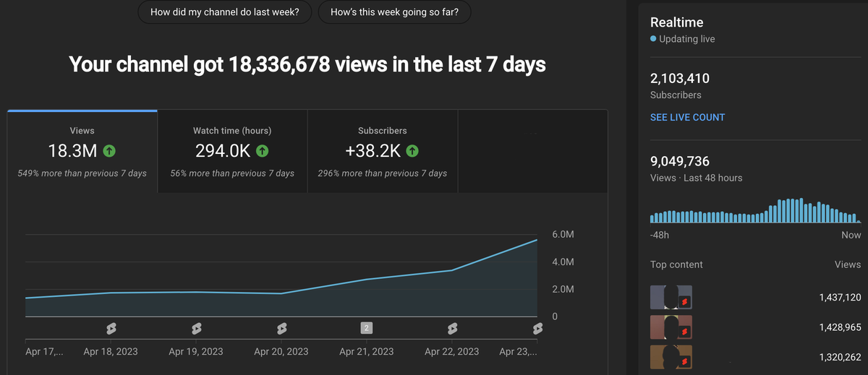Image resolution: width=868 pixels, height=375 pixels.
Task: Click the Apr 18, 2023 axis label
Action: 111,352
